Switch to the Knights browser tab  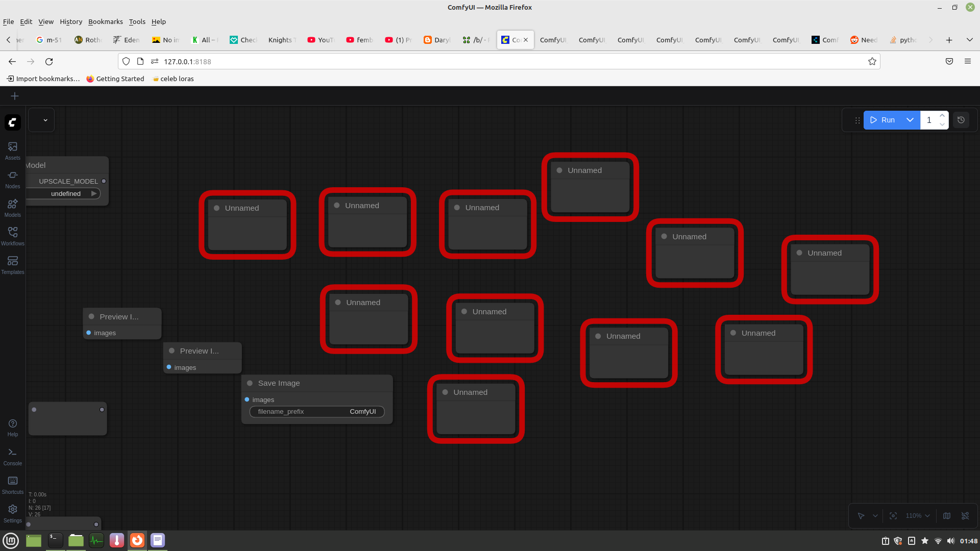[282, 40]
